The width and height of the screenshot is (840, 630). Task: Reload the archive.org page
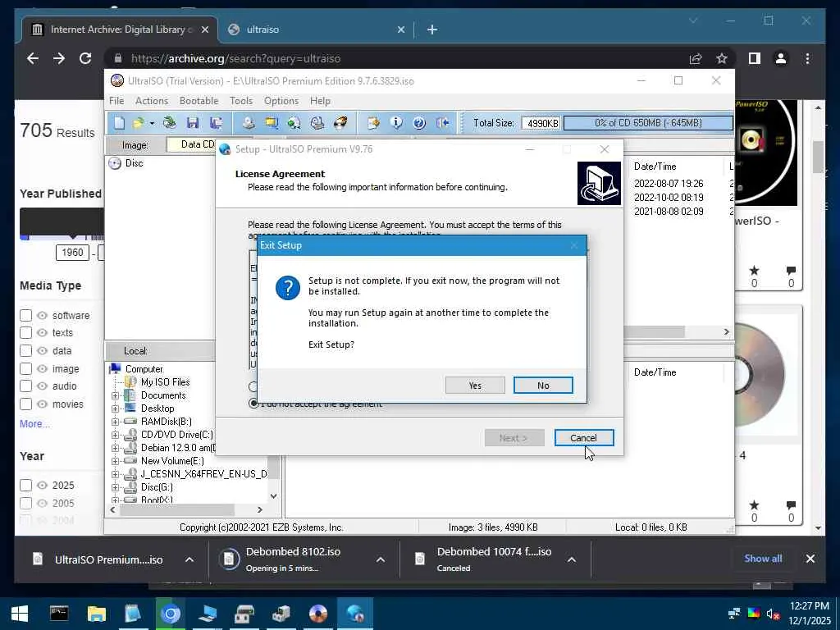85,58
